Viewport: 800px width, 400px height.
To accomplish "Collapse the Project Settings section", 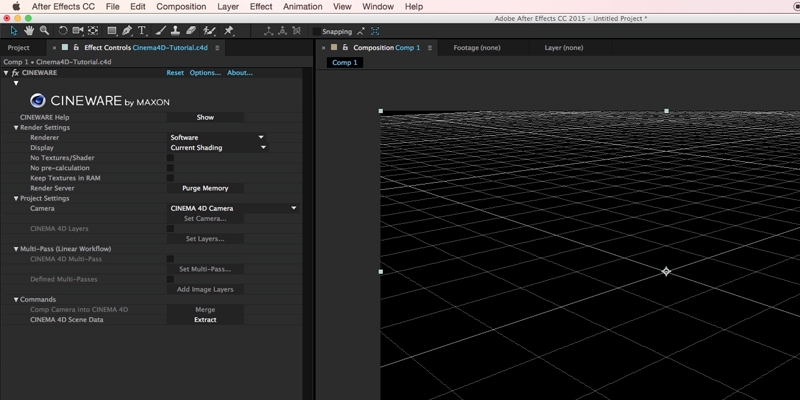I will click(x=16, y=198).
